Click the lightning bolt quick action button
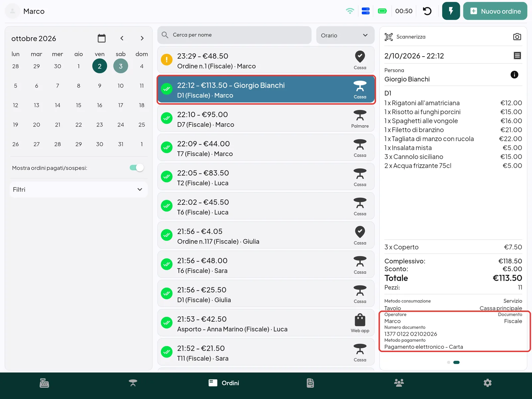This screenshot has width=532, height=399. [x=451, y=11]
